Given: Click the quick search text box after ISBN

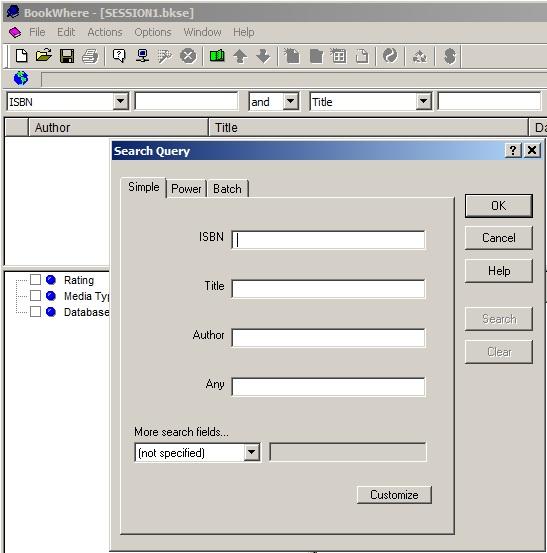Looking at the screenshot, I should click(186, 102).
